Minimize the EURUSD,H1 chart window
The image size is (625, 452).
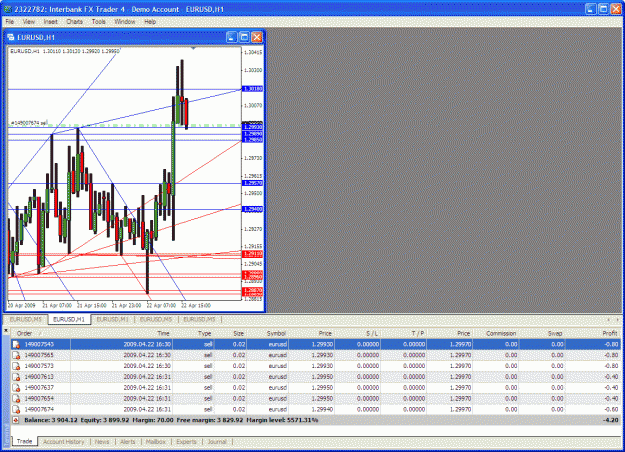click(232, 37)
